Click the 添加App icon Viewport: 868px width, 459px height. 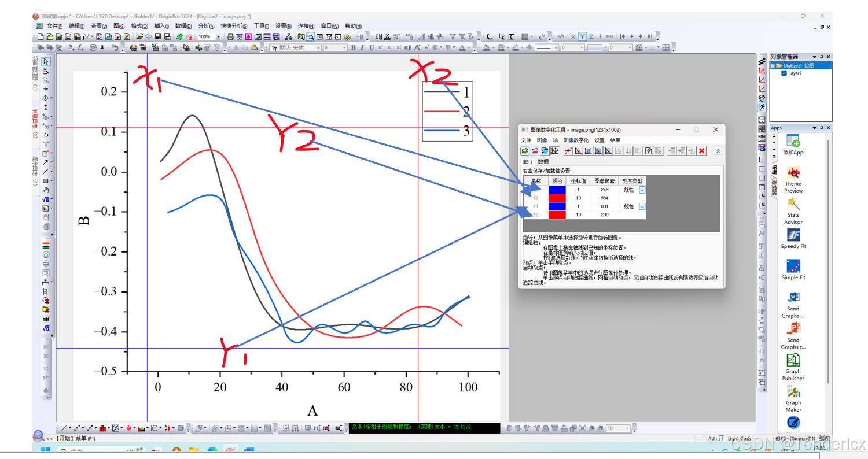pyautogui.click(x=793, y=140)
